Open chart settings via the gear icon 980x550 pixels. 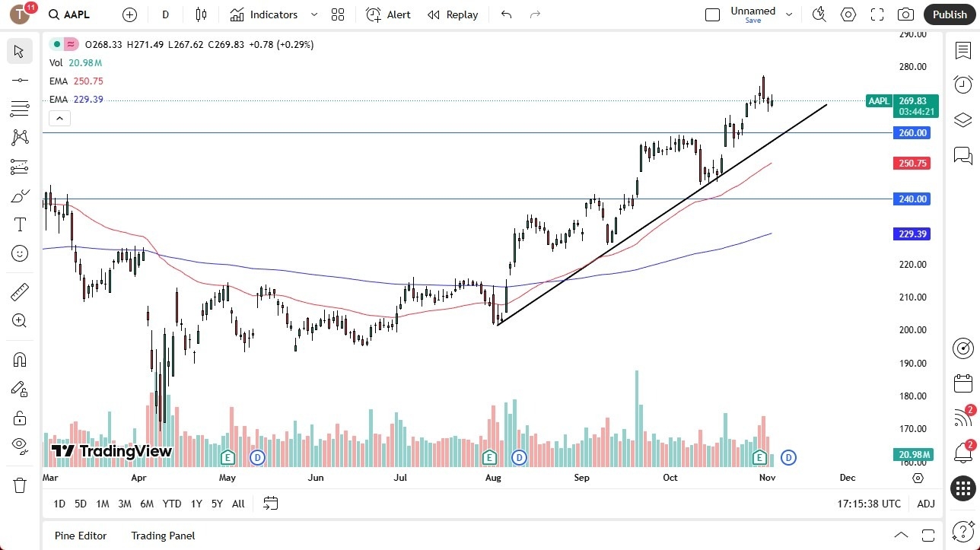(848, 14)
